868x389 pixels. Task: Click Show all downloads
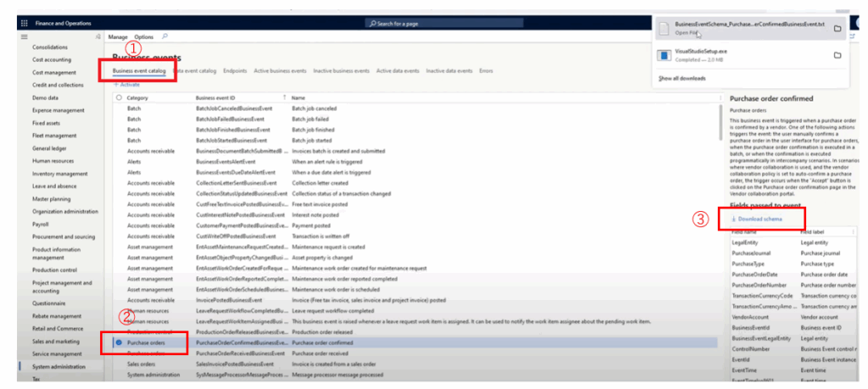pos(682,79)
